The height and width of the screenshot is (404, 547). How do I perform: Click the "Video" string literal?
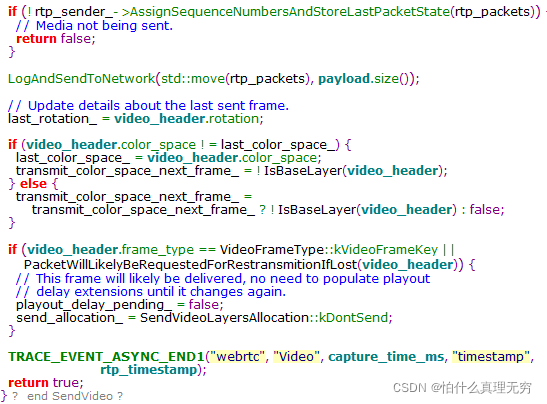pyautogui.click(x=297, y=357)
